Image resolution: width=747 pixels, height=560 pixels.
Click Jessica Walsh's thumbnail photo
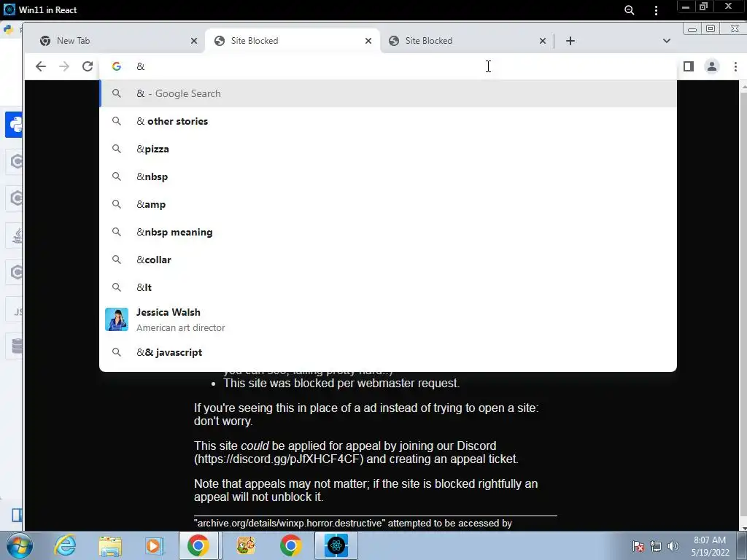tap(117, 319)
